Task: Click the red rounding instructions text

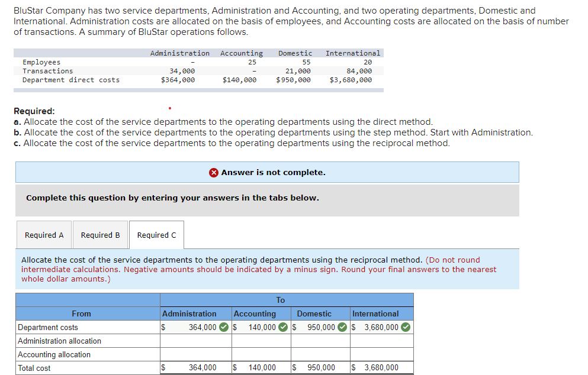Action: coord(259,269)
